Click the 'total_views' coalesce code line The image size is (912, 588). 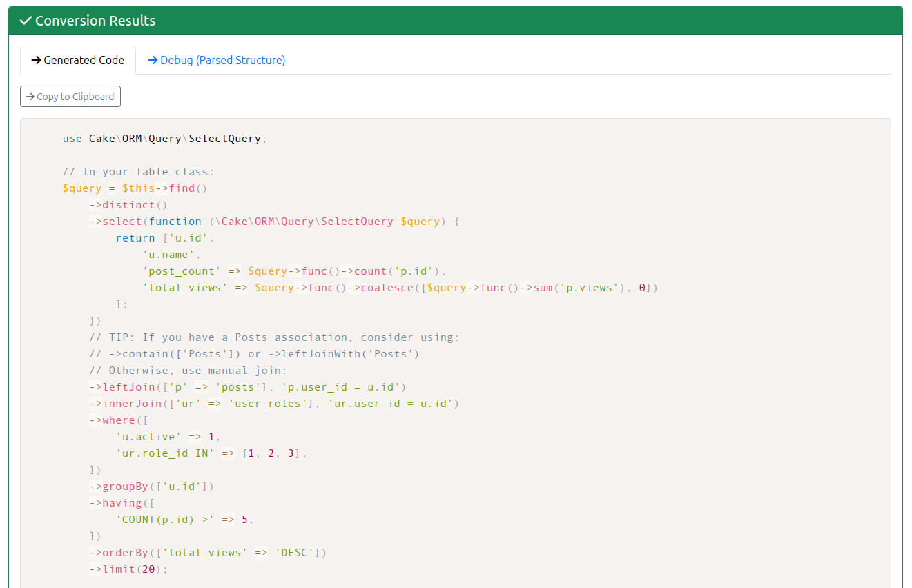(x=400, y=288)
